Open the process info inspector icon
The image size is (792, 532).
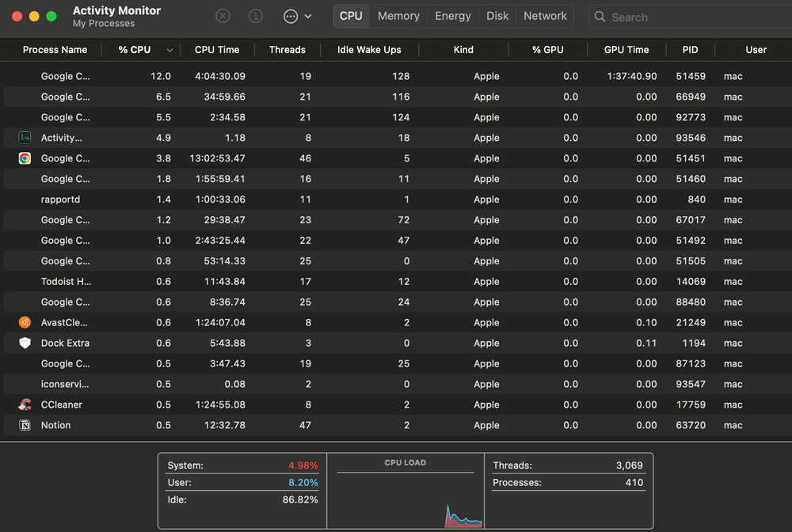coord(256,16)
